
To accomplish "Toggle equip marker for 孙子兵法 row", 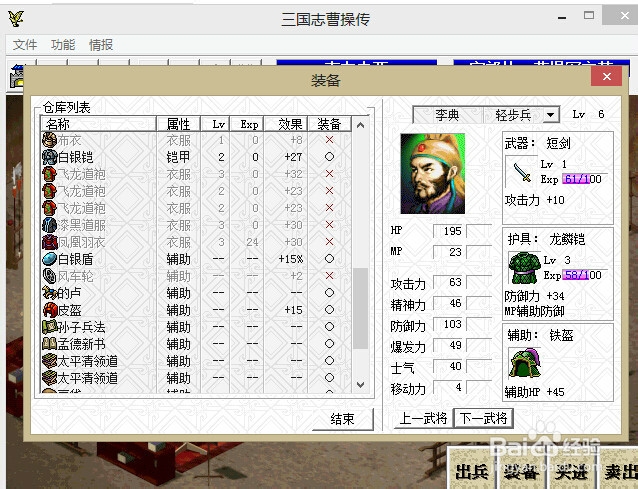I will (329, 327).
